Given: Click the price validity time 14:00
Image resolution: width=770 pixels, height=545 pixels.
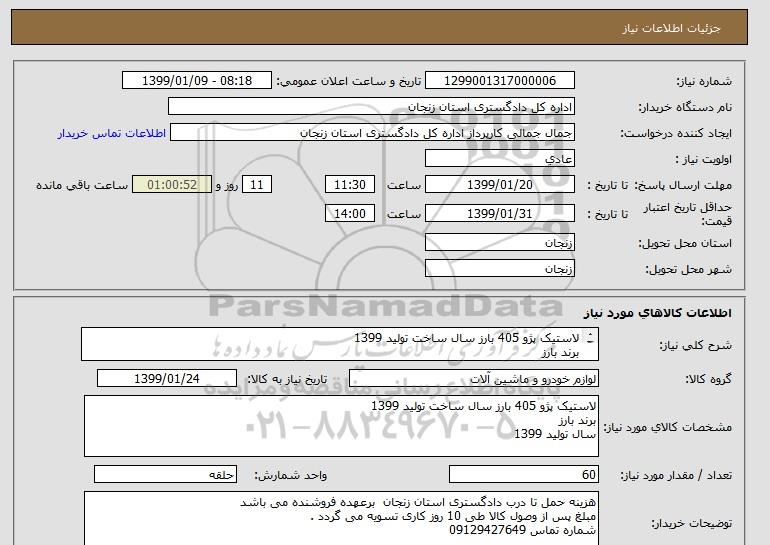Looking at the screenshot, I should click(350, 214).
